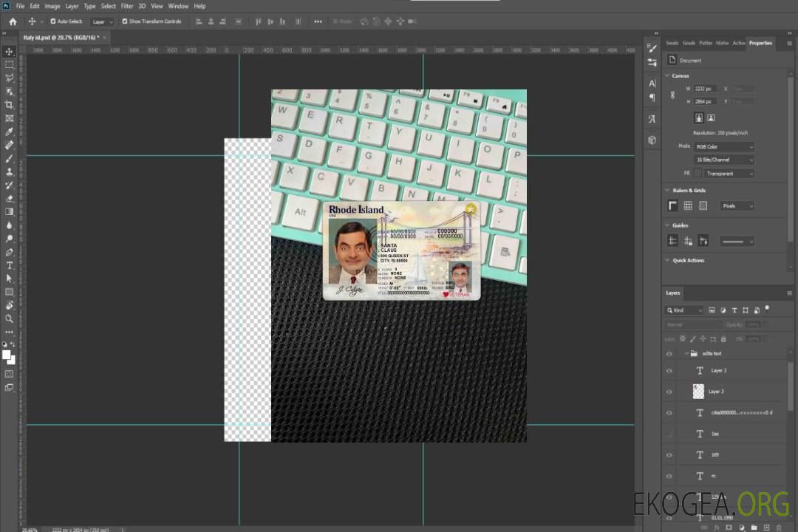Open the 16 Bits/Channel dropdown

pyautogui.click(x=724, y=160)
